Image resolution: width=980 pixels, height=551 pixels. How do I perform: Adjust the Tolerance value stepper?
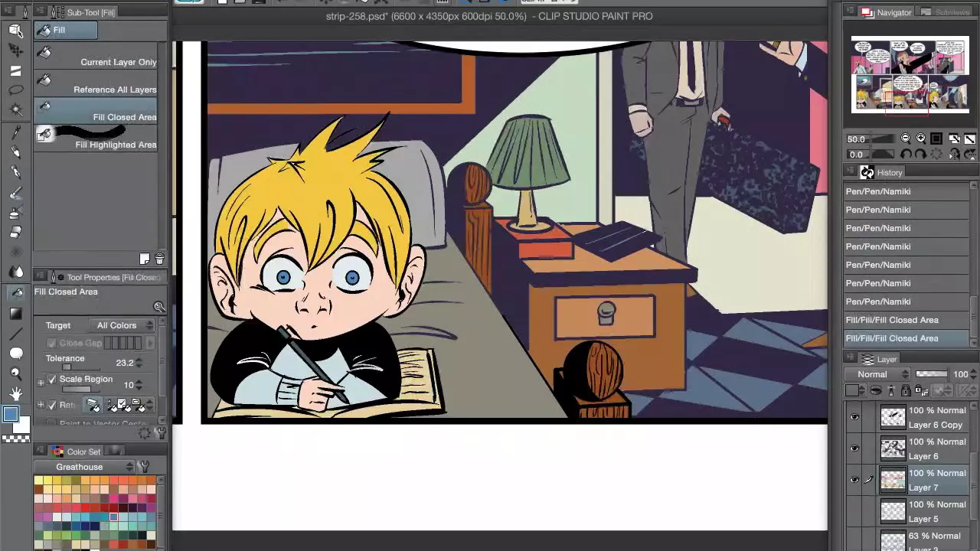(139, 363)
